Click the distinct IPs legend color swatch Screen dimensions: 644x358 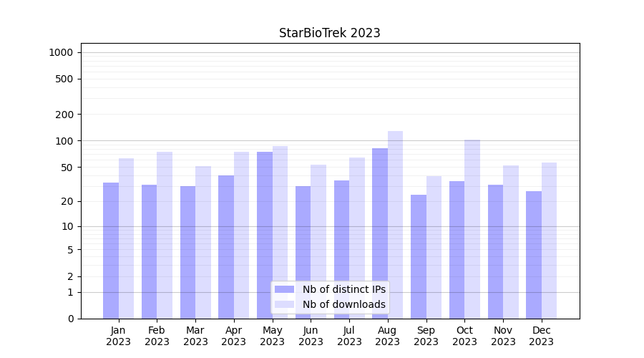284,289
